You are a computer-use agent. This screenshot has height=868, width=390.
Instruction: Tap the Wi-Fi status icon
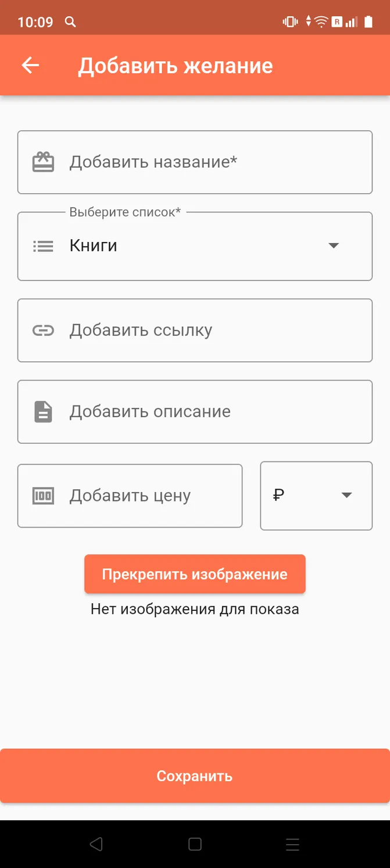321,22
